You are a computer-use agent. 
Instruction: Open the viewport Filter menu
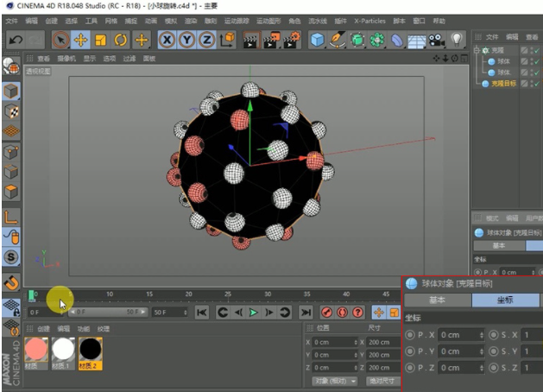pyautogui.click(x=129, y=59)
